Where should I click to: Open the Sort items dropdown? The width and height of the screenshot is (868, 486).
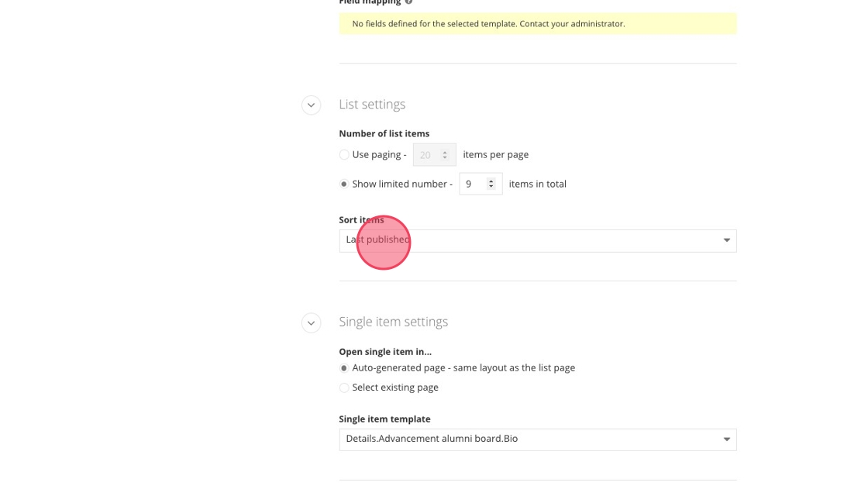[537, 240]
